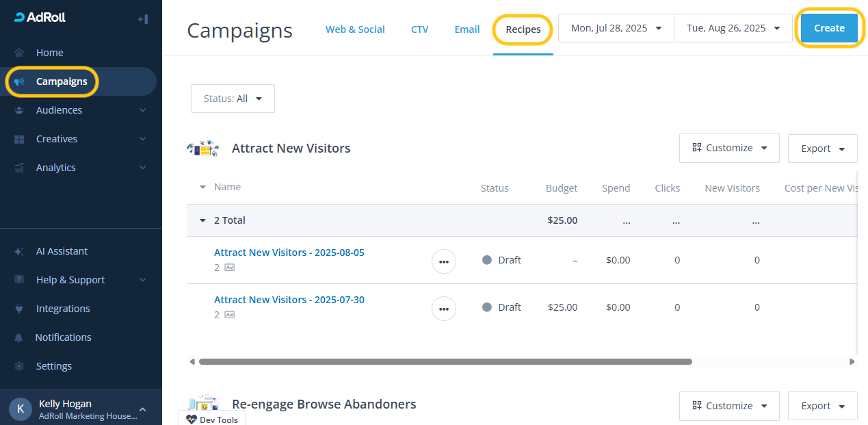
Task: Open the Status: All filter dropdown
Action: 233,99
